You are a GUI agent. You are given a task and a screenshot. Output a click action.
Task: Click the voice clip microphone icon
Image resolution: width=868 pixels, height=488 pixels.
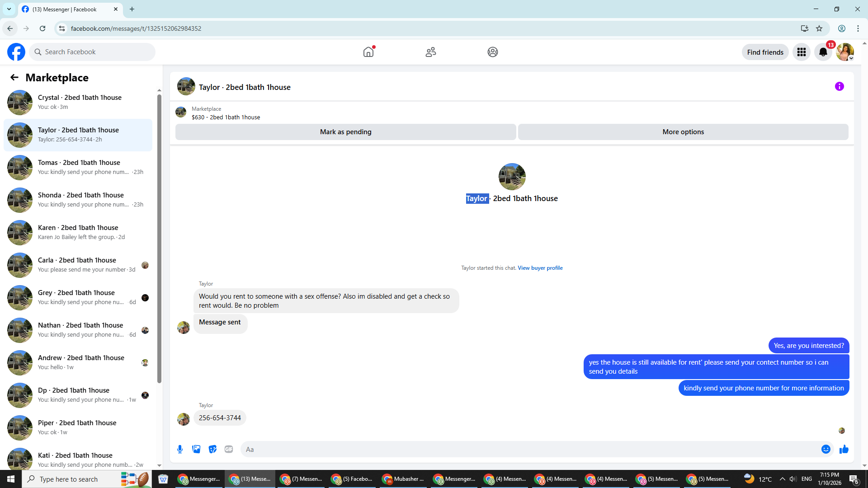coord(180,449)
